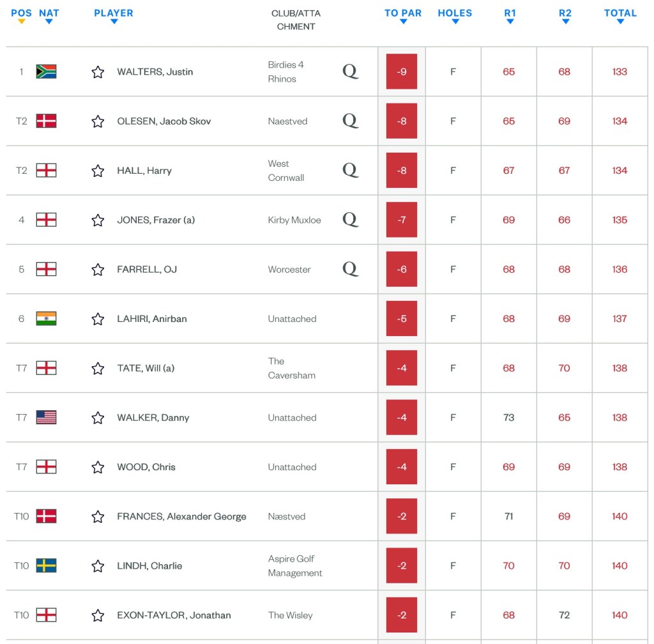654x644 pixels.
Task: Click the qualified Q icon for Justin Walters
Action: pos(350,72)
